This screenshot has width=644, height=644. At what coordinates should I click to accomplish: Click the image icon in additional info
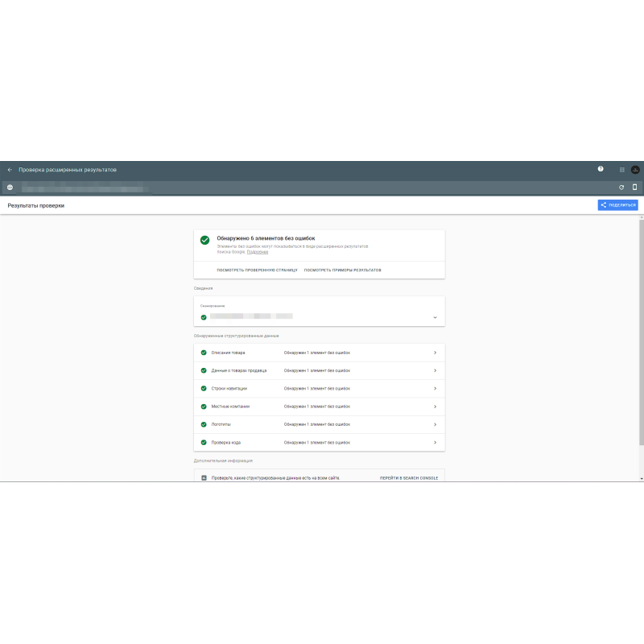(x=204, y=477)
